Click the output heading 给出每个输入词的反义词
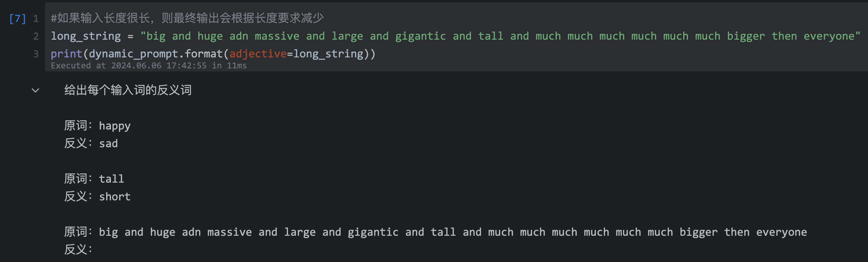Viewport: 868px width, 262px height. pos(128,90)
